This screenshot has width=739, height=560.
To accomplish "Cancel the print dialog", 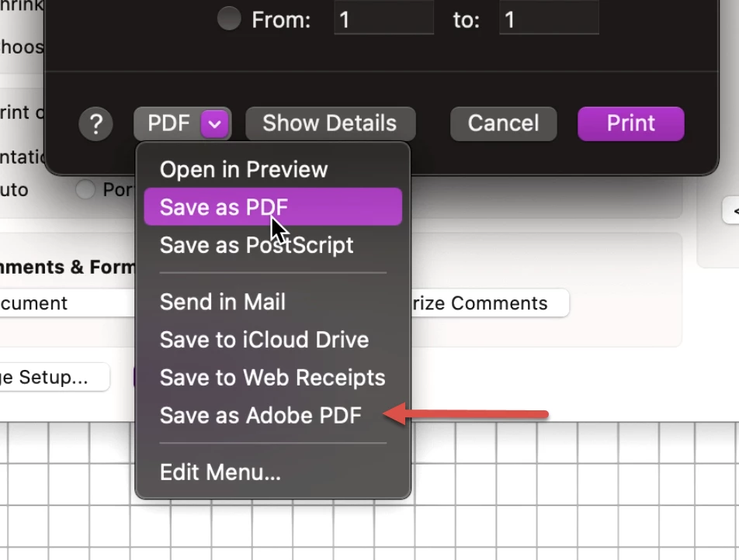I will coord(503,124).
